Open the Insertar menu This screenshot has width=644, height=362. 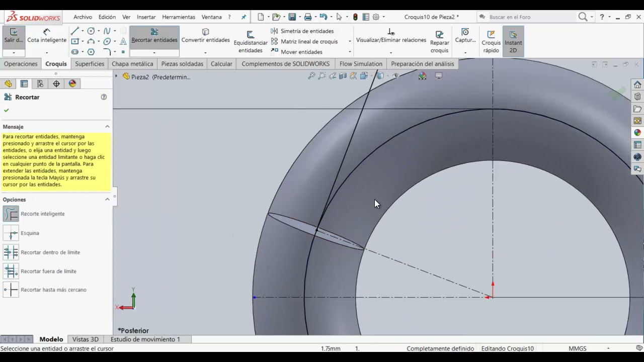click(146, 17)
